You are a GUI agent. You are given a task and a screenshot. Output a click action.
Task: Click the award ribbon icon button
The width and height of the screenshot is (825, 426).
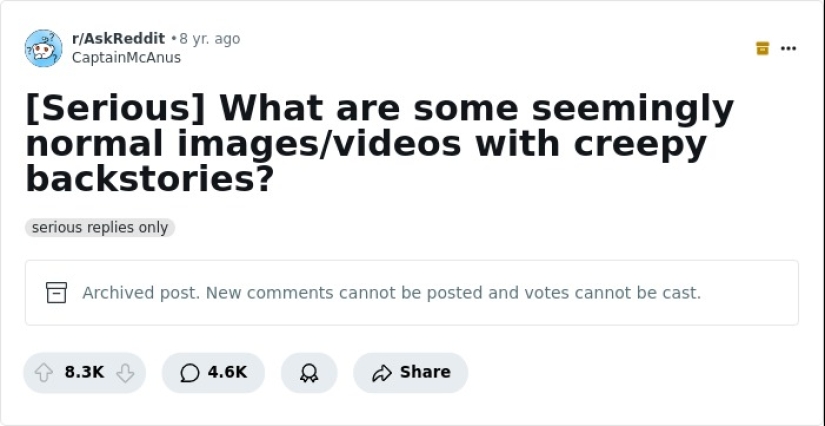click(309, 372)
